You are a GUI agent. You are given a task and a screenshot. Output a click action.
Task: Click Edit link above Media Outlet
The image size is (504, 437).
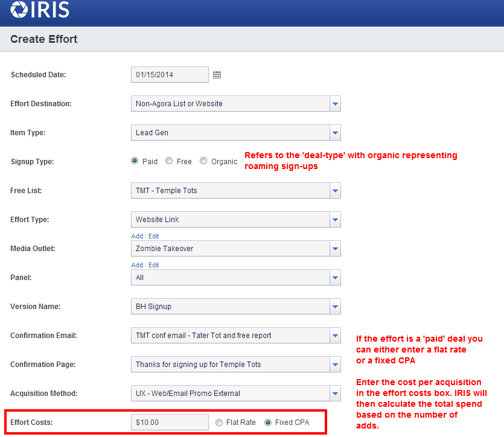(x=154, y=236)
